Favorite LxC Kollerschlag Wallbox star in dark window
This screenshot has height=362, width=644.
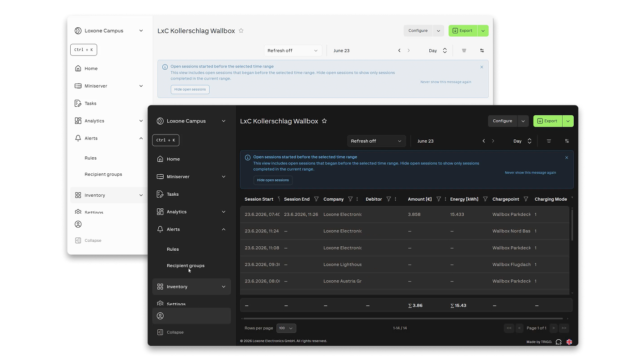pyautogui.click(x=324, y=121)
